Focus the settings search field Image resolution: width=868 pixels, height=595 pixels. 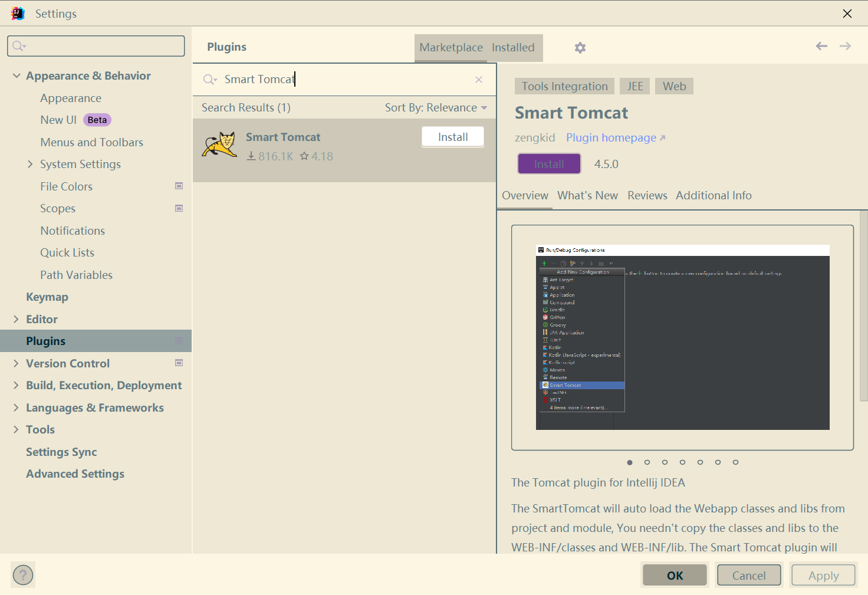pyautogui.click(x=96, y=46)
